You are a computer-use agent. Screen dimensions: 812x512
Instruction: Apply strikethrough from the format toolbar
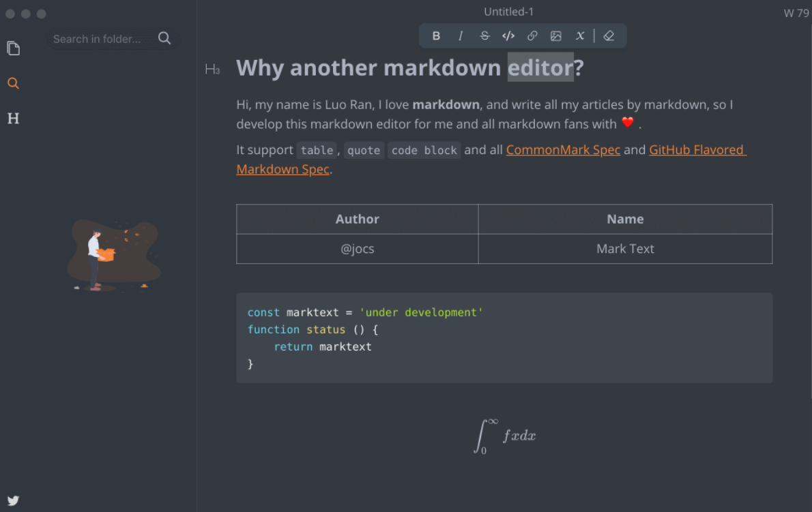[484, 35]
